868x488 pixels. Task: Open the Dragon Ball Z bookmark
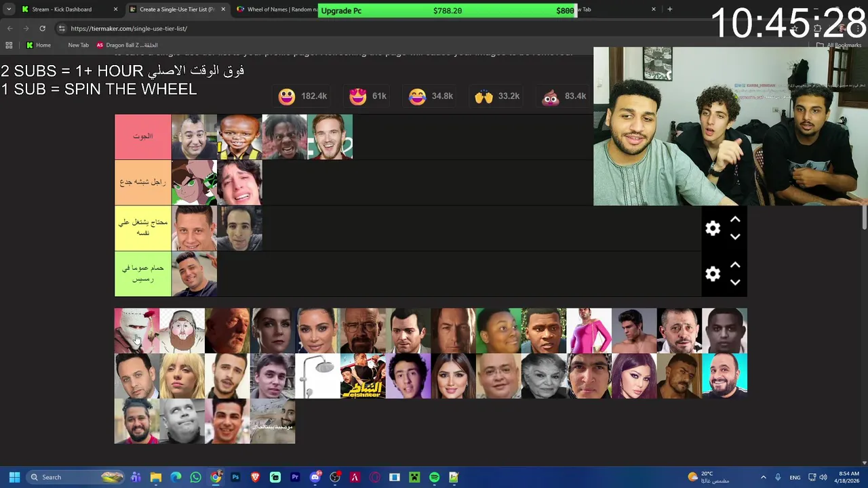point(127,45)
